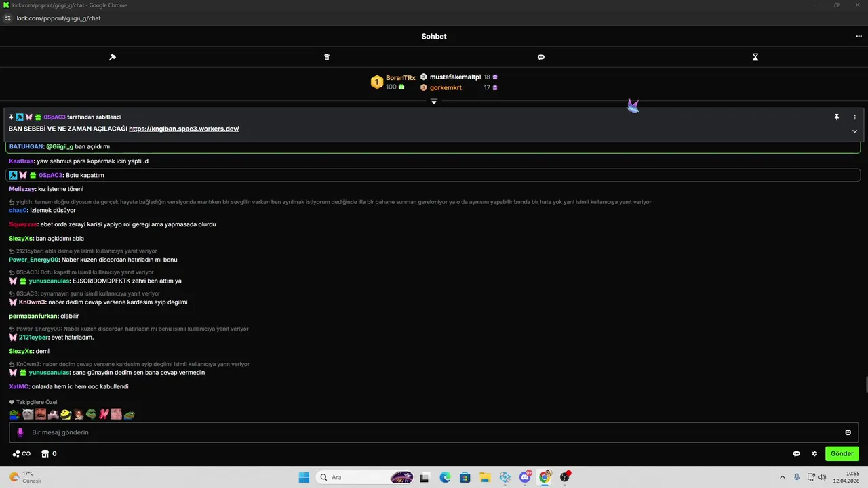868x488 pixels.
Task: Open Windows Start menu
Action: pos(303,477)
